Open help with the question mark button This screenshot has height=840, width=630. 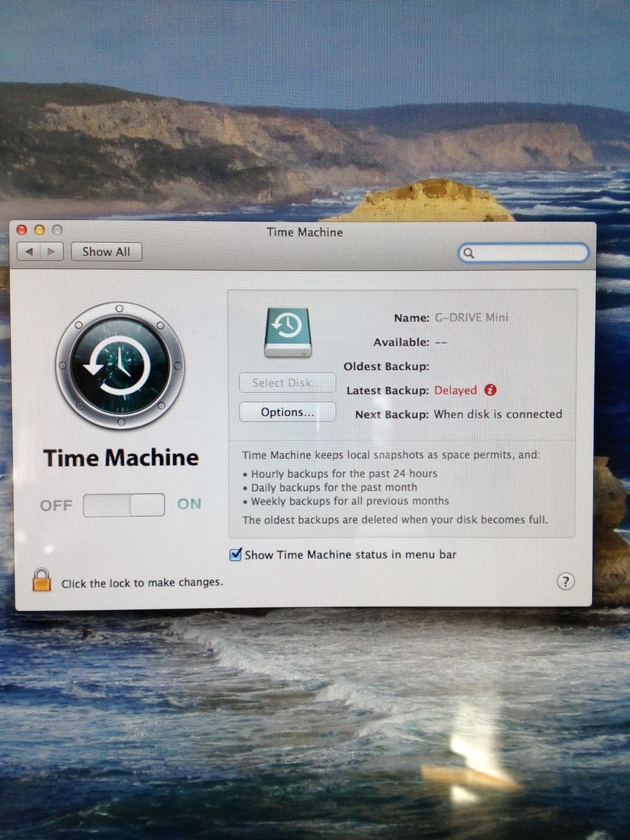point(565,582)
